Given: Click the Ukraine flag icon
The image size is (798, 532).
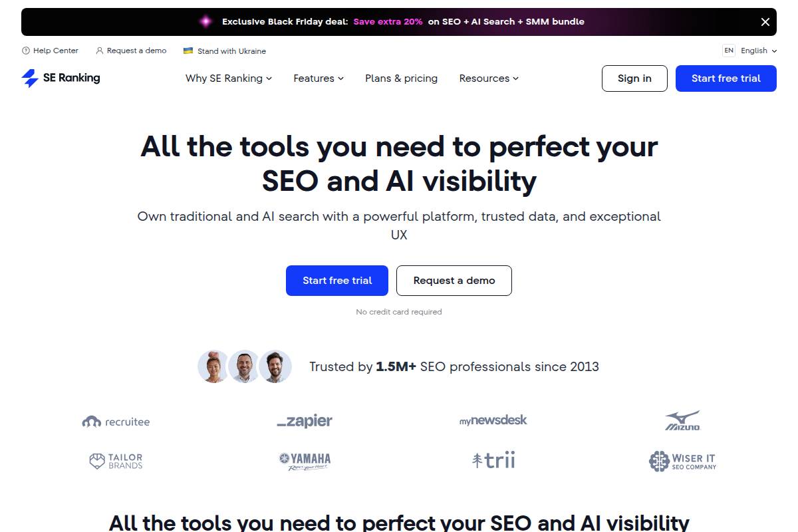Looking at the screenshot, I should coord(188,51).
